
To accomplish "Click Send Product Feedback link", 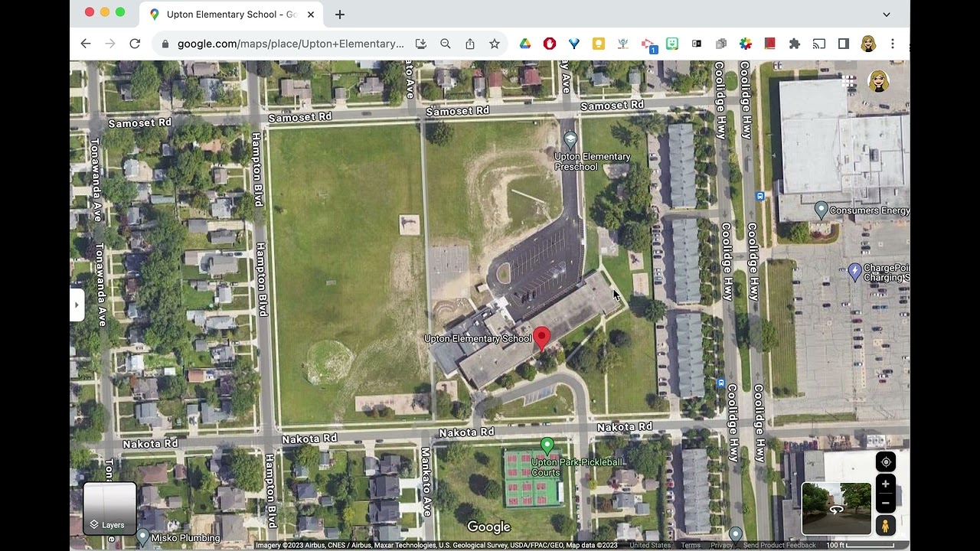I will click(779, 546).
